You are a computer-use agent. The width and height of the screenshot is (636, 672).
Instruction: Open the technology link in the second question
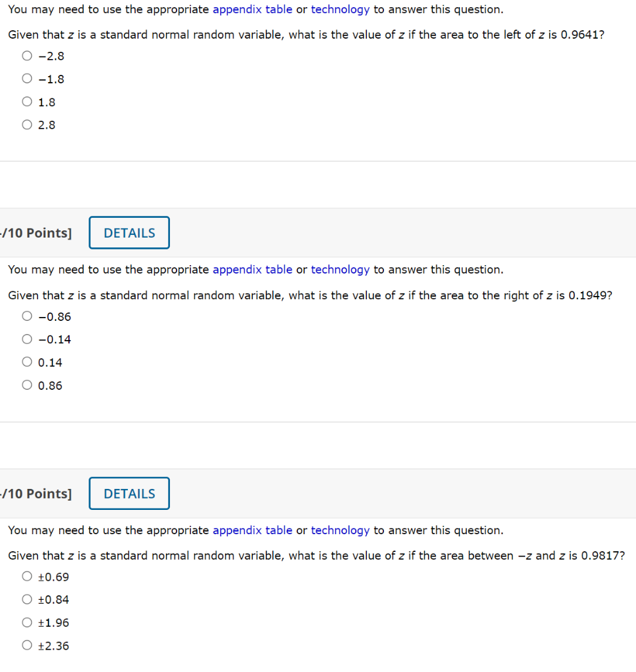click(x=340, y=270)
